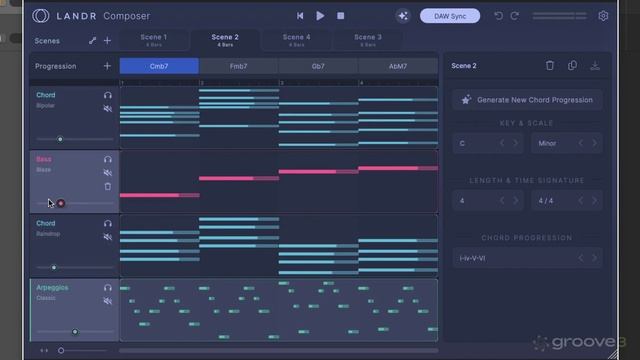The height and width of the screenshot is (360, 640).
Task: Open the AI sparkle generate icon
Action: (x=403, y=16)
